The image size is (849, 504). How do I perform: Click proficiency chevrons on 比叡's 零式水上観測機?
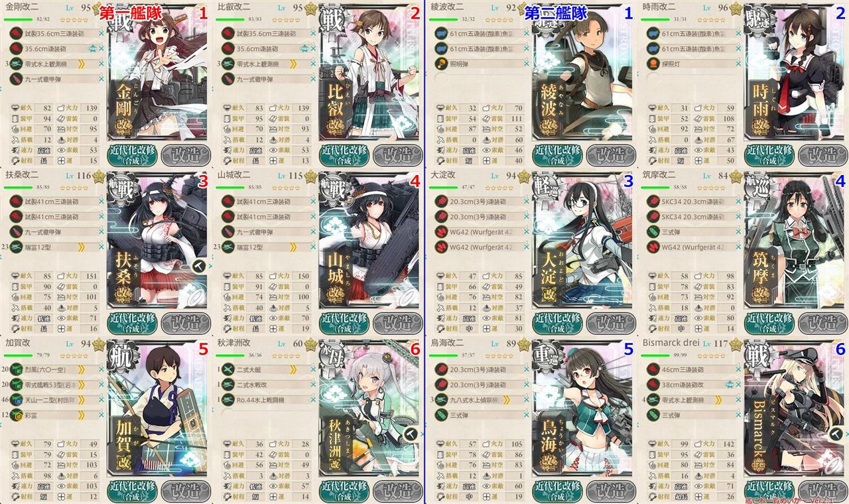pyautogui.click(x=295, y=64)
